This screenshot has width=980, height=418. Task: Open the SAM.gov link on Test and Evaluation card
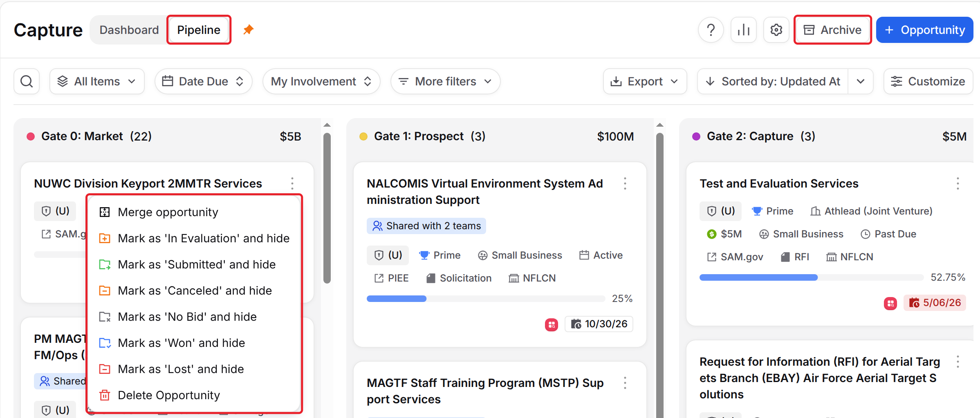pyautogui.click(x=735, y=257)
